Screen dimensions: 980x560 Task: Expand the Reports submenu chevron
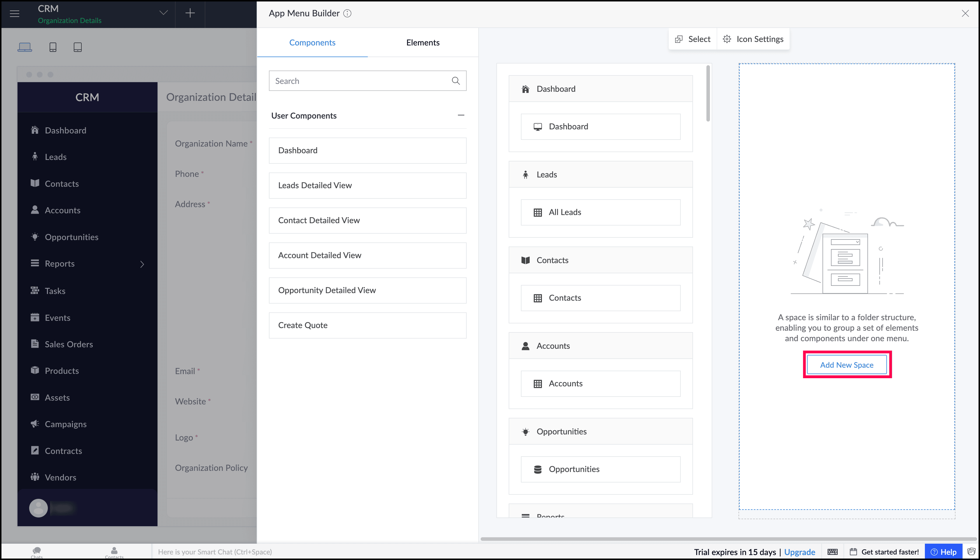(x=142, y=264)
